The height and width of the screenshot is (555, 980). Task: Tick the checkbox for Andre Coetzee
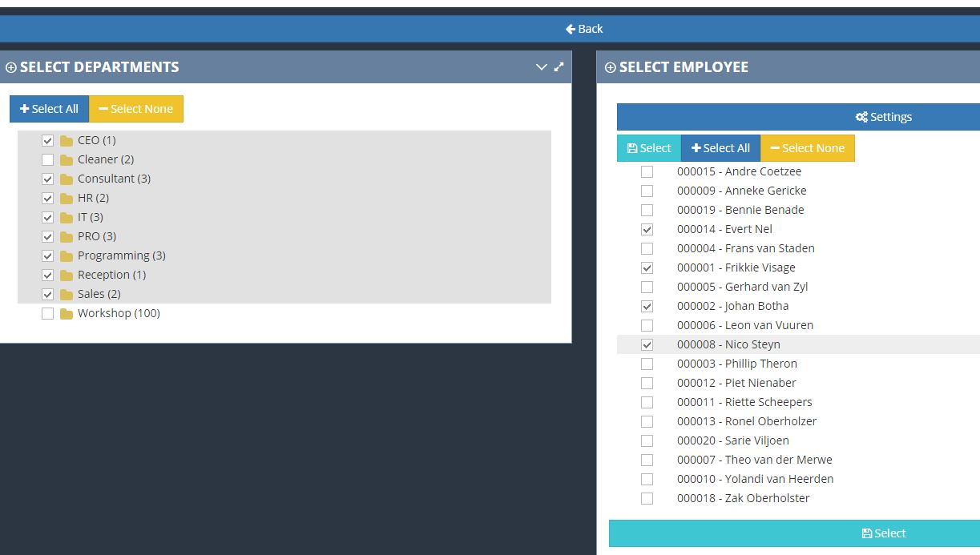click(647, 171)
